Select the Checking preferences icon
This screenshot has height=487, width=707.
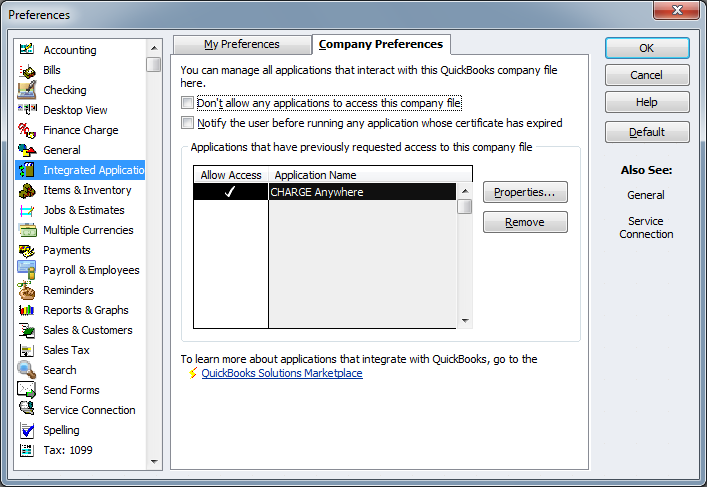coord(27,90)
